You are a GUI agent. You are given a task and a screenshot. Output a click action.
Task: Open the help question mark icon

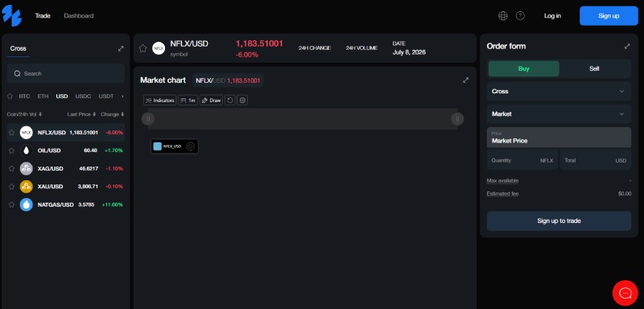coord(520,15)
